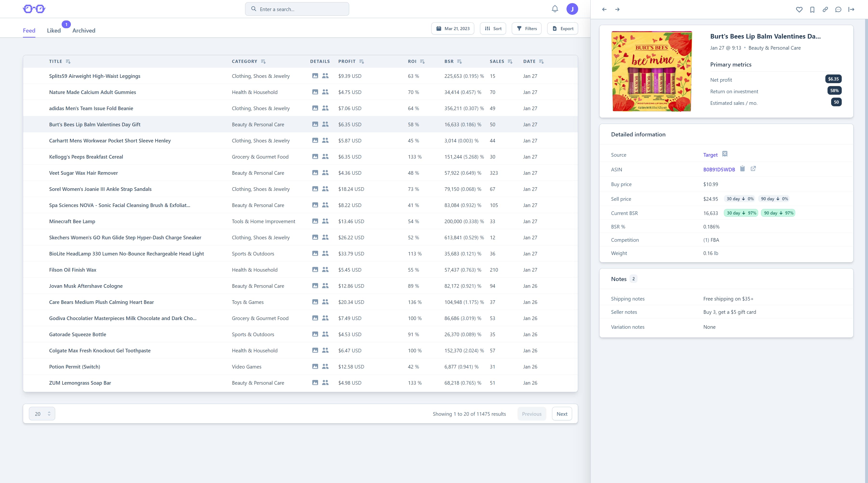
Task: Select the Burt's Bees Lip Balm row
Action: tap(300, 124)
